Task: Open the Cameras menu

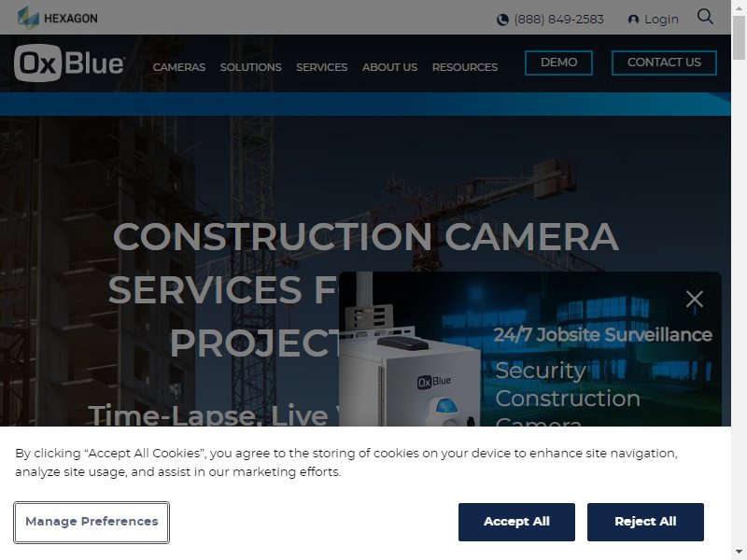Action: pyautogui.click(x=179, y=67)
